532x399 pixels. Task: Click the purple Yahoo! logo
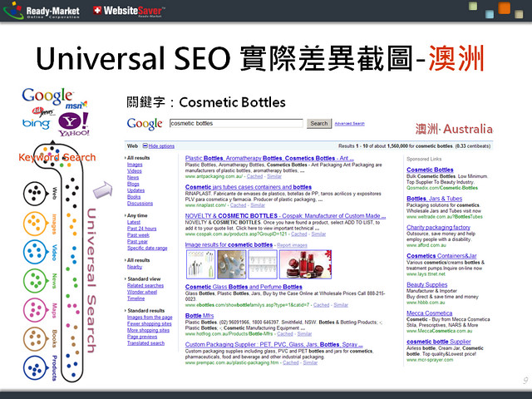click(x=74, y=125)
